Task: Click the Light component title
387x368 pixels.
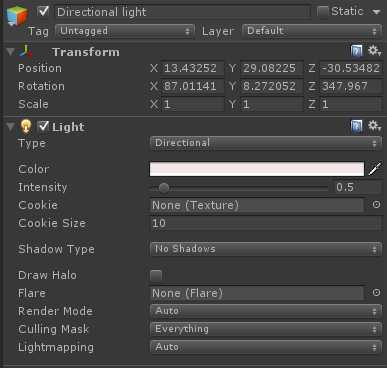Action: (x=68, y=127)
